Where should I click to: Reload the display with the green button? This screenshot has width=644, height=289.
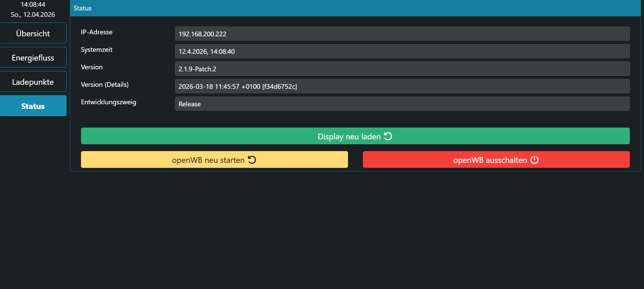coord(355,136)
